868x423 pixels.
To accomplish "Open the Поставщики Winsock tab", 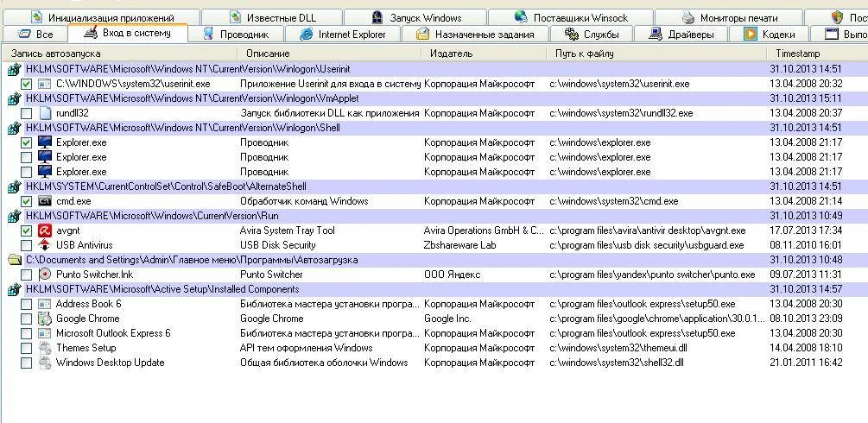I will [x=571, y=18].
